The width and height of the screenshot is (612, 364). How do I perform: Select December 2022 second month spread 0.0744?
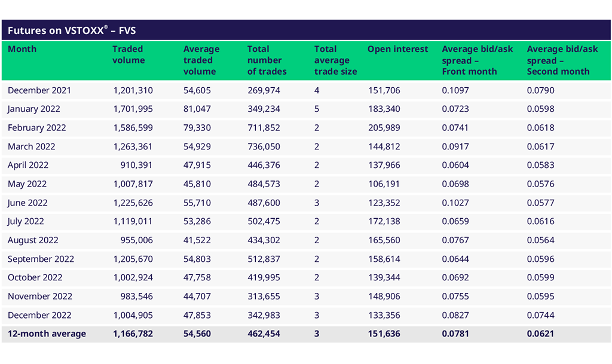tap(540, 315)
